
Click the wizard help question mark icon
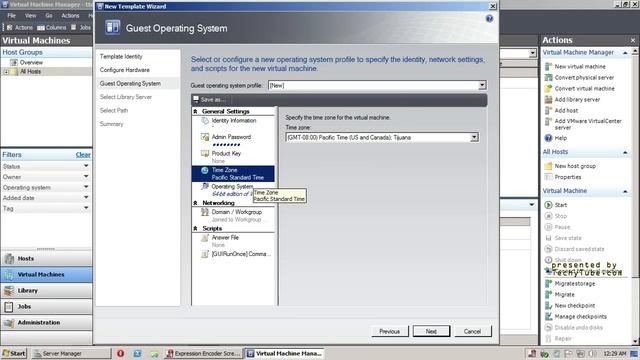point(489,19)
